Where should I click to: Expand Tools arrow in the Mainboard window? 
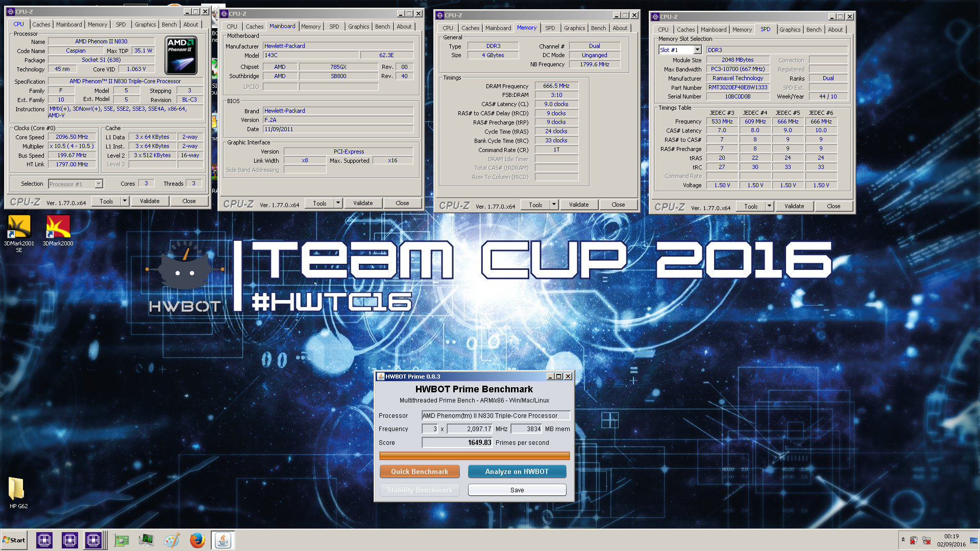(338, 203)
